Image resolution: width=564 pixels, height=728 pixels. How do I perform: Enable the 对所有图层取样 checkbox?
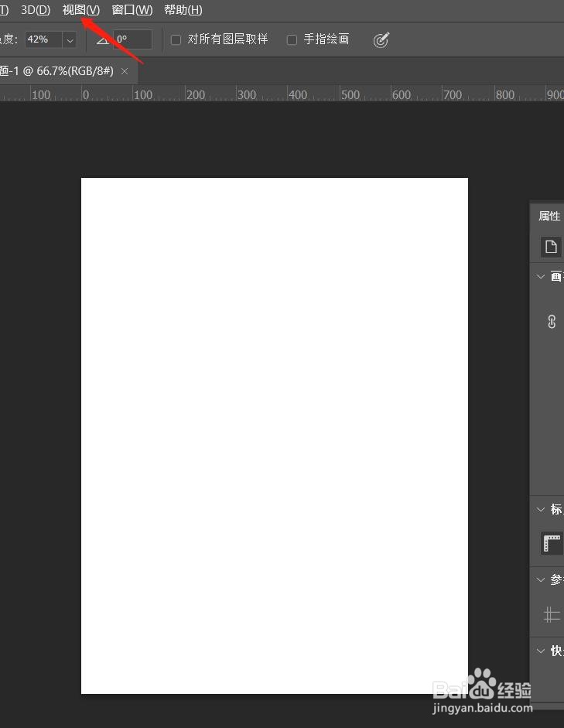point(176,40)
